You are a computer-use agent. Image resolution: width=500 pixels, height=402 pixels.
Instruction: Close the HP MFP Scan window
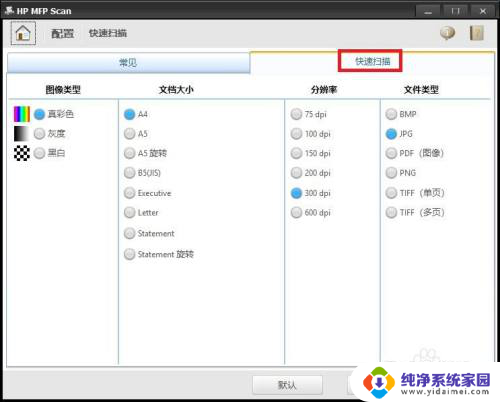(483, 11)
